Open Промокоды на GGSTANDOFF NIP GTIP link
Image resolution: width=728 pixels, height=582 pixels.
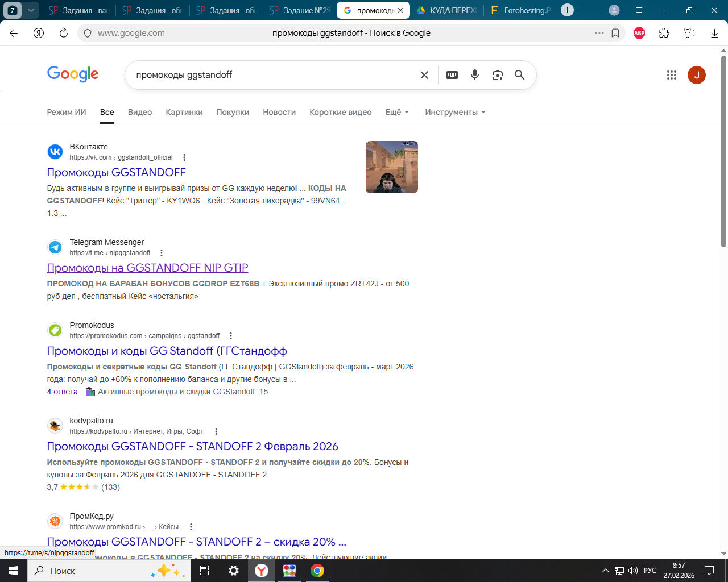[148, 268]
